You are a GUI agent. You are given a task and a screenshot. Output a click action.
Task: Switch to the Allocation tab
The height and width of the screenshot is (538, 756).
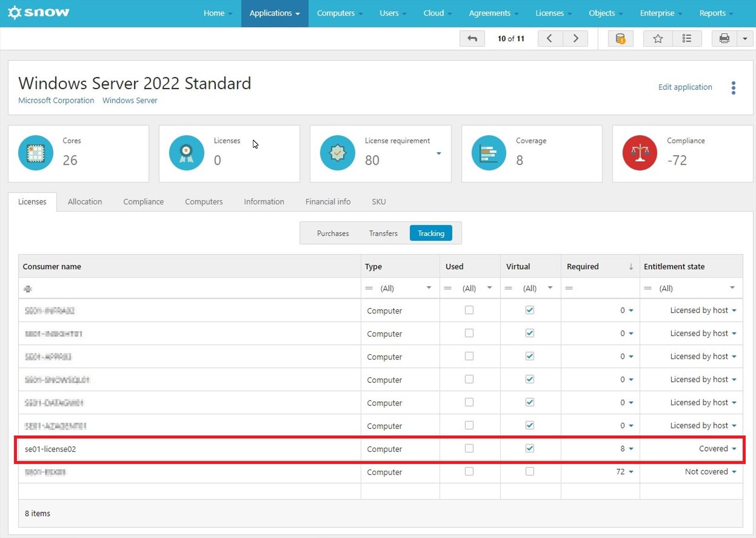[85, 202]
